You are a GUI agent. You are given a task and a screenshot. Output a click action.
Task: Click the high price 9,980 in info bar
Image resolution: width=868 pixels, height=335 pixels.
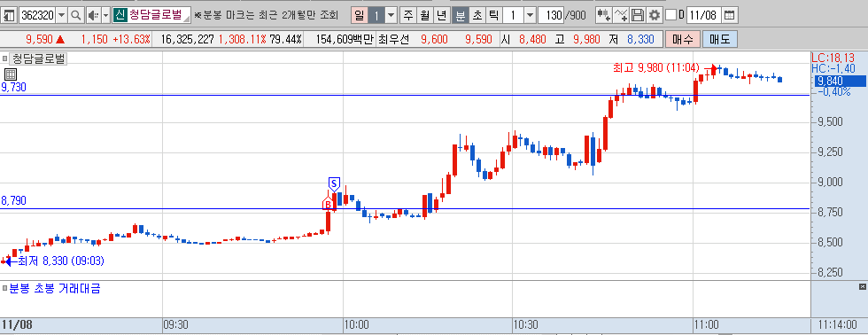[586, 39]
